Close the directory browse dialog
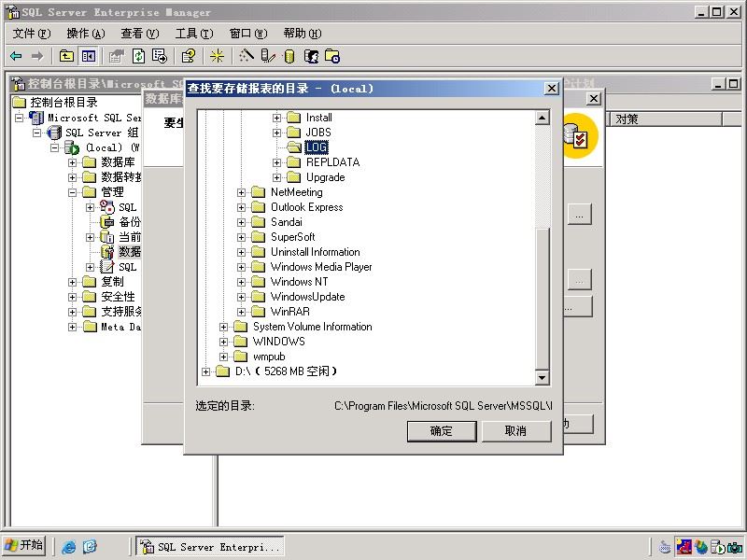The width and height of the screenshot is (747, 560). pyautogui.click(x=551, y=88)
